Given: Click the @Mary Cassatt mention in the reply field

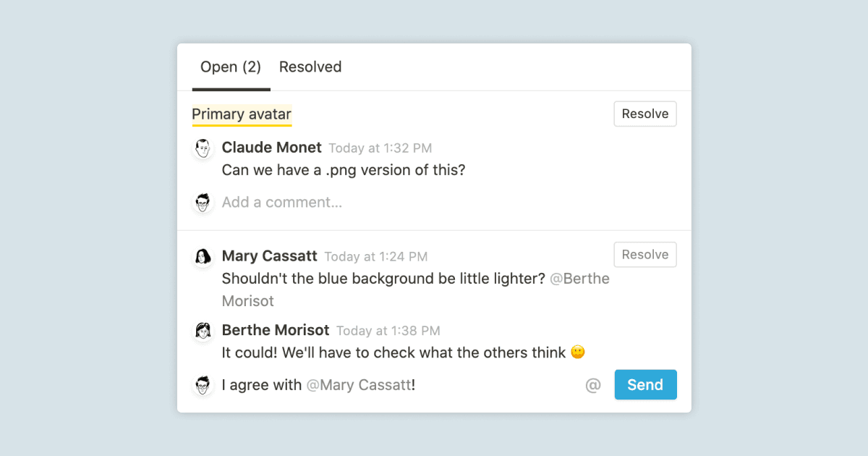Looking at the screenshot, I should coord(359,385).
